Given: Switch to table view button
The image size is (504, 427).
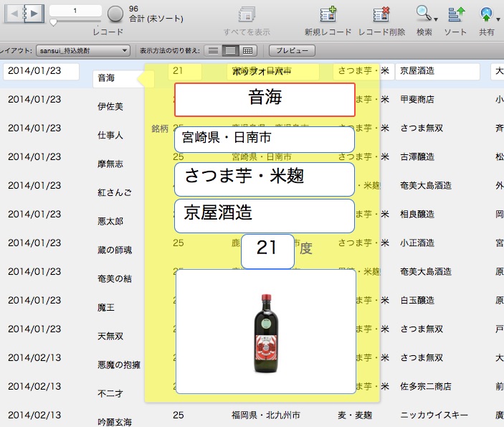Looking at the screenshot, I should 248,50.
